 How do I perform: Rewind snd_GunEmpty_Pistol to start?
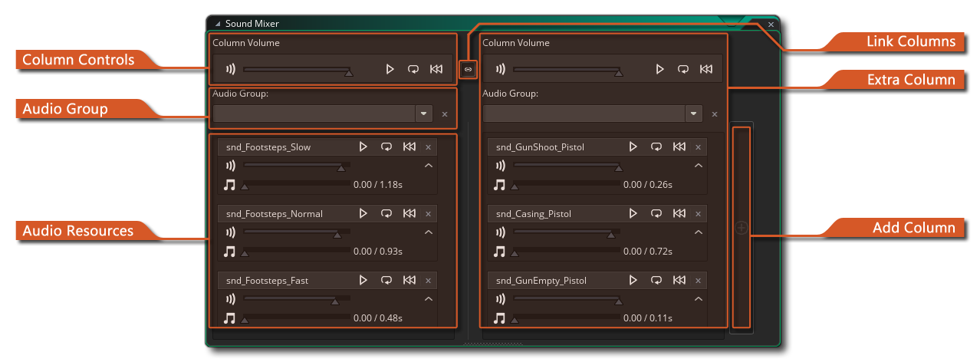pyautogui.click(x=679, y=280)
